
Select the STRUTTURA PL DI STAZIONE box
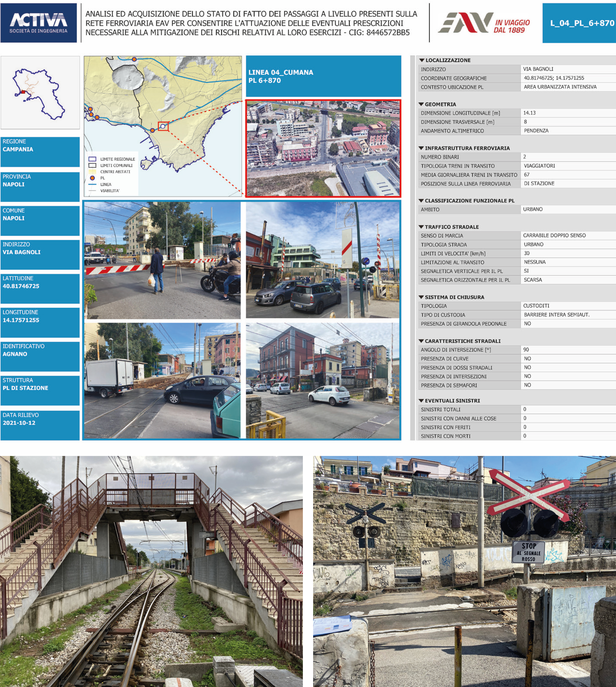point(40,391)
